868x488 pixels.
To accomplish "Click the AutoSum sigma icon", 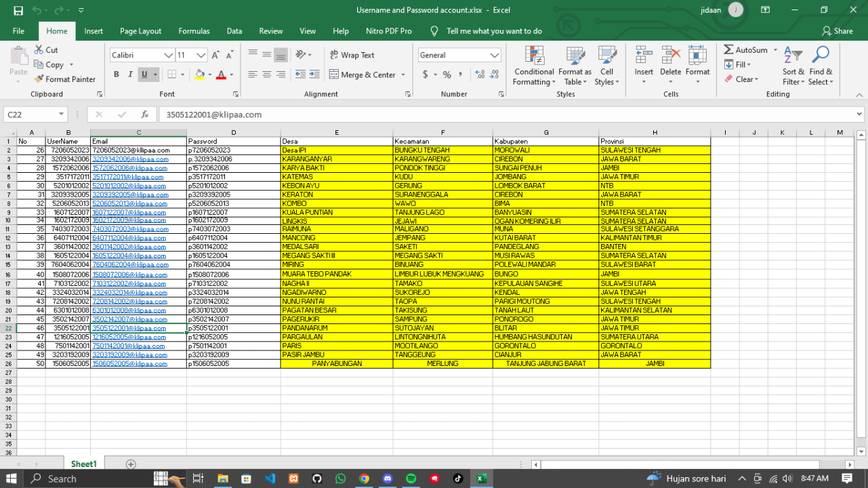I will (728, 50).
